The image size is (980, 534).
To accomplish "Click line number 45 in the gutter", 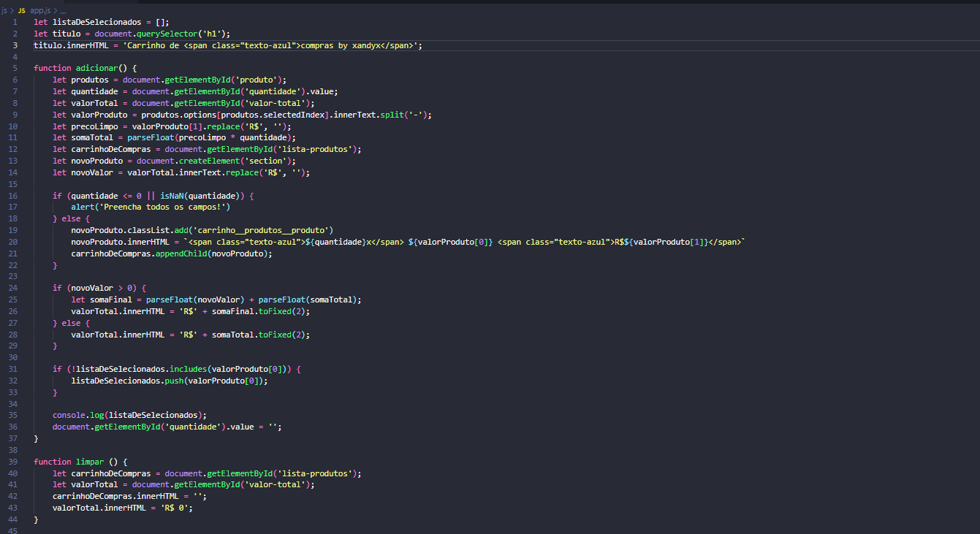I will coord(12,531).
